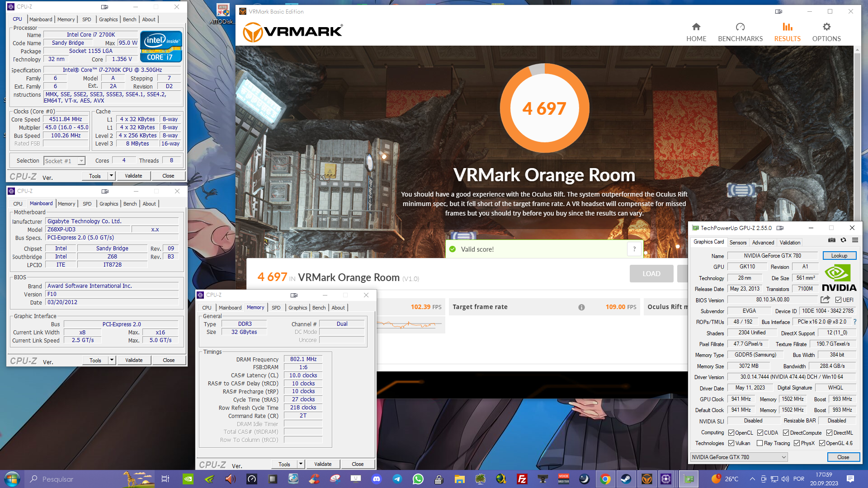Take GPU-Z screenshot with camera icon
Screen dimensions: 868x488
pos(831,240)
